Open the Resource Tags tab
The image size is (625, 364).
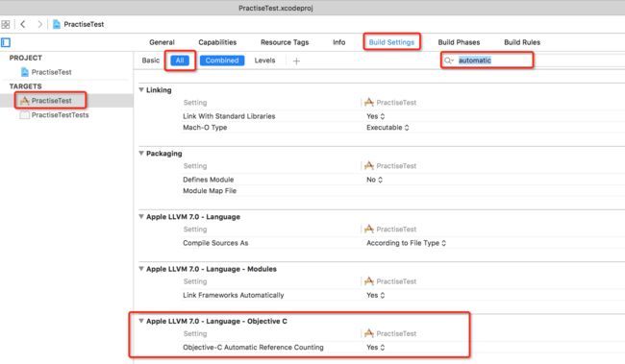(285, 42)
